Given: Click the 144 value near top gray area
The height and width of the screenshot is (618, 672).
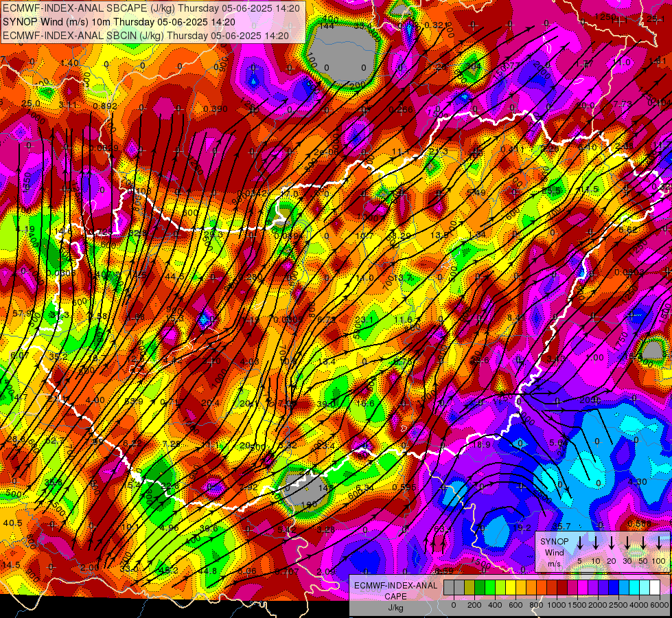Looking at the screenshot, I should click(x=327, y=27).
